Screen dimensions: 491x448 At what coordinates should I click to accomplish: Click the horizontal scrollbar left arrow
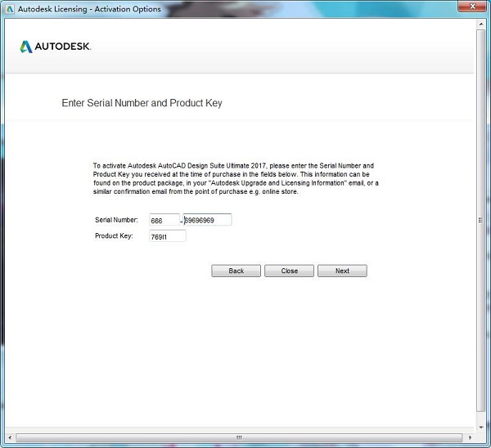point(8,437)
